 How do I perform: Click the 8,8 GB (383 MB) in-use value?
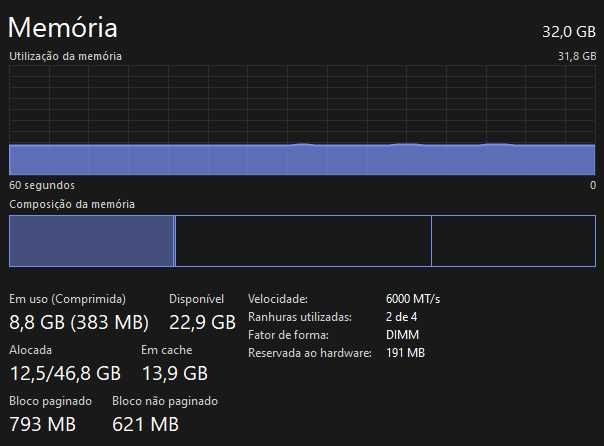point(78,322)
